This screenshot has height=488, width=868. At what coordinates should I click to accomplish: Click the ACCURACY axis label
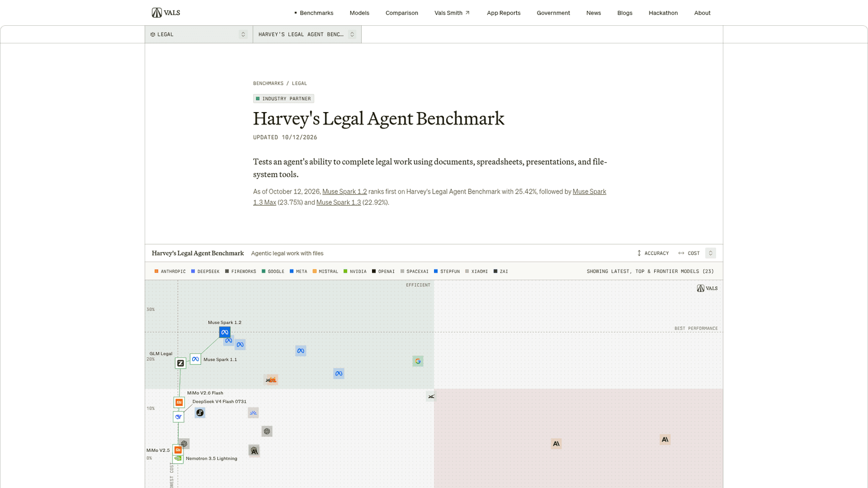click(x=657, y=253)
